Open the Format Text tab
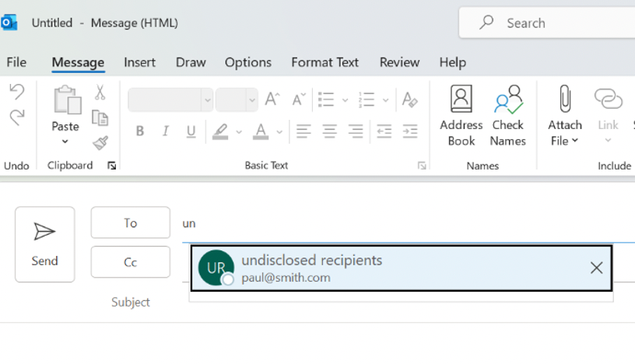Image resolution: width=635 pixels, height=364 pixels. 325,62
